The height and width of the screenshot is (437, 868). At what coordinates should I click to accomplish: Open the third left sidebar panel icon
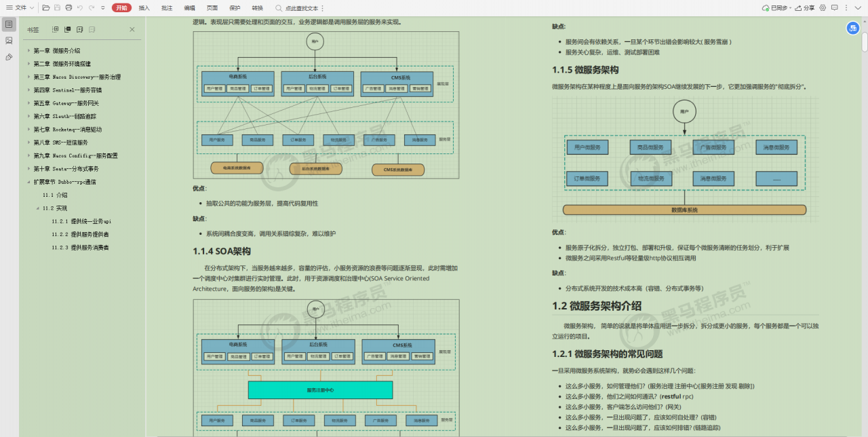click(x=9, y=56)
